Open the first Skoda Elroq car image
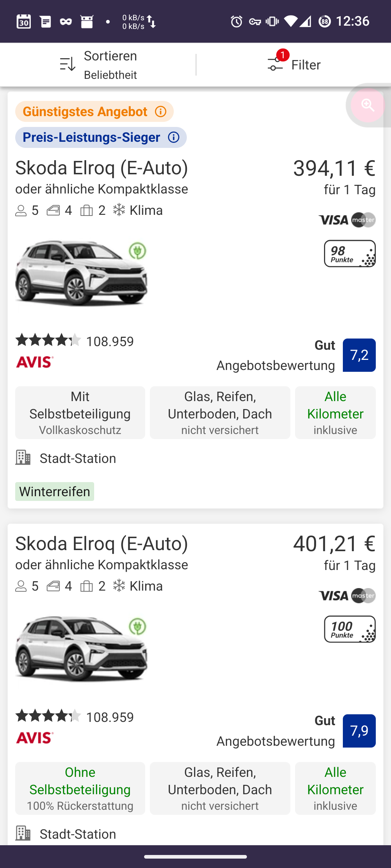Image resolution: width=391 pixels, height=868 pixels. point(81,274)
